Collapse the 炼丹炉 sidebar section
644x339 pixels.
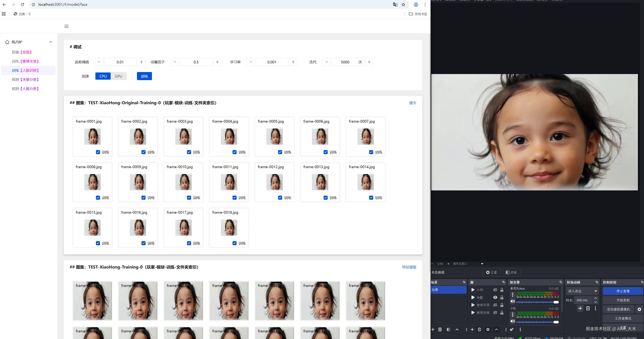tap(51, 42)
